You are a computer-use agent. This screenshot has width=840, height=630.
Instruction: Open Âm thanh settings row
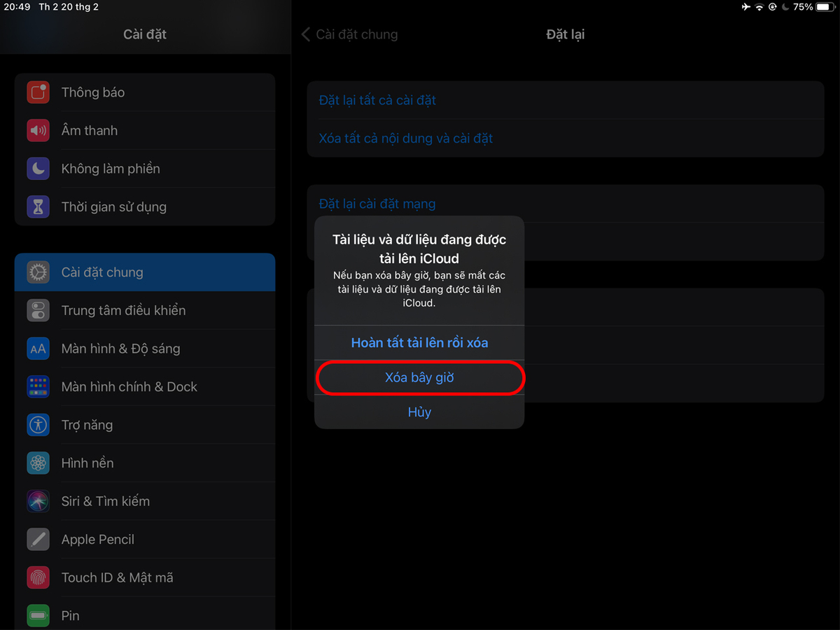click(x=145, y=130)
